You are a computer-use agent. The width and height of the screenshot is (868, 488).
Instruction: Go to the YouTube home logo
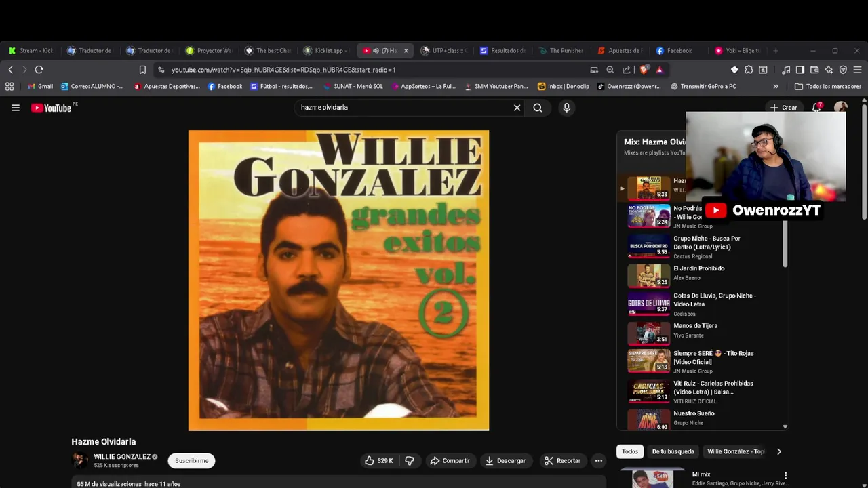pyautogui.click(x=52, y=108)
